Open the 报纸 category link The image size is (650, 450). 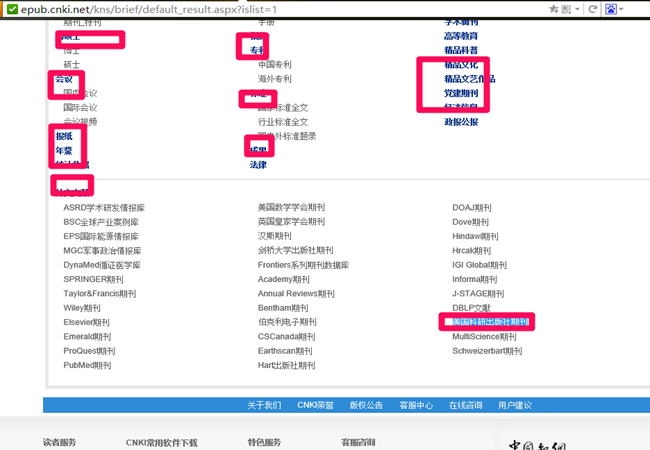[64, 136]
